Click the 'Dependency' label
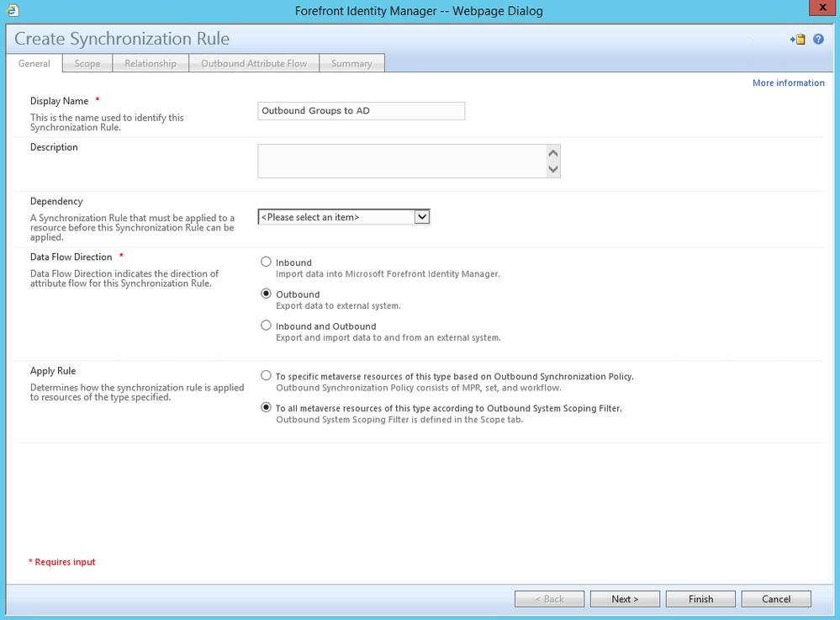 coord(56,202)
